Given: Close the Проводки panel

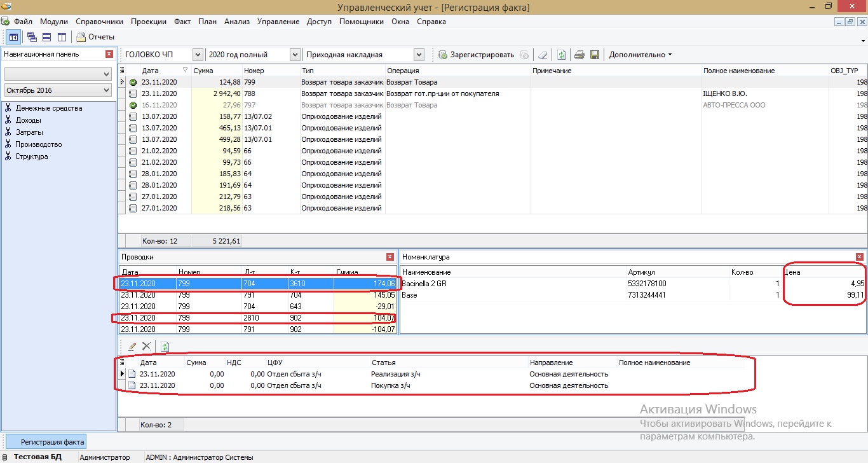Looking at the screenshot, I should (x=390, y=257).
